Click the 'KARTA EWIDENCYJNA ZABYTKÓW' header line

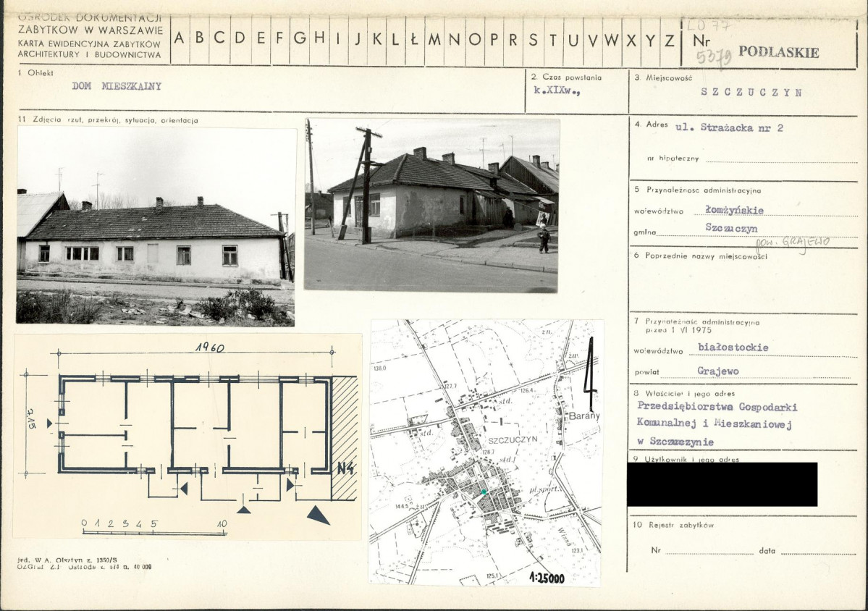click(89, 43)
